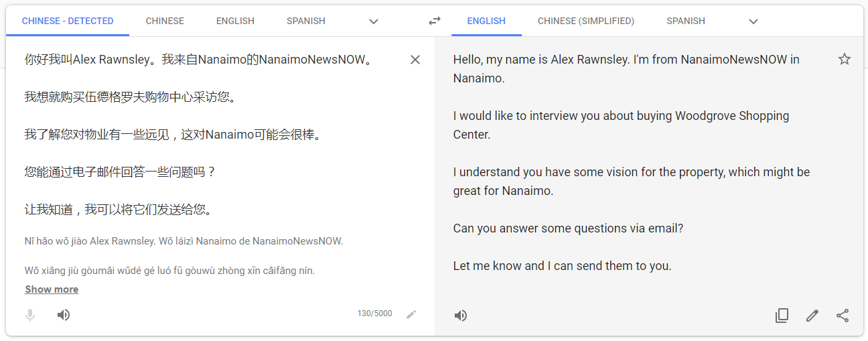Listen to the English translation

coord(461,316)
